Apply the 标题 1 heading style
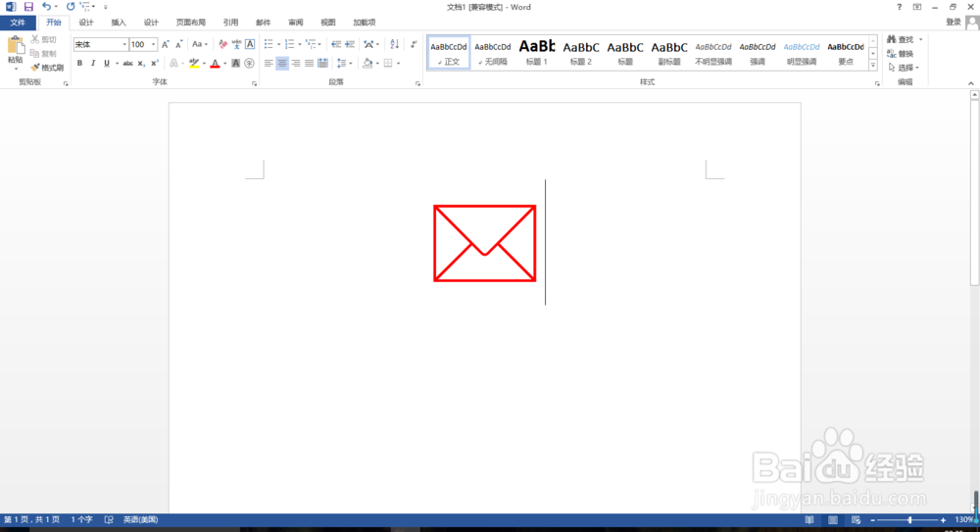 click(537, 53)
